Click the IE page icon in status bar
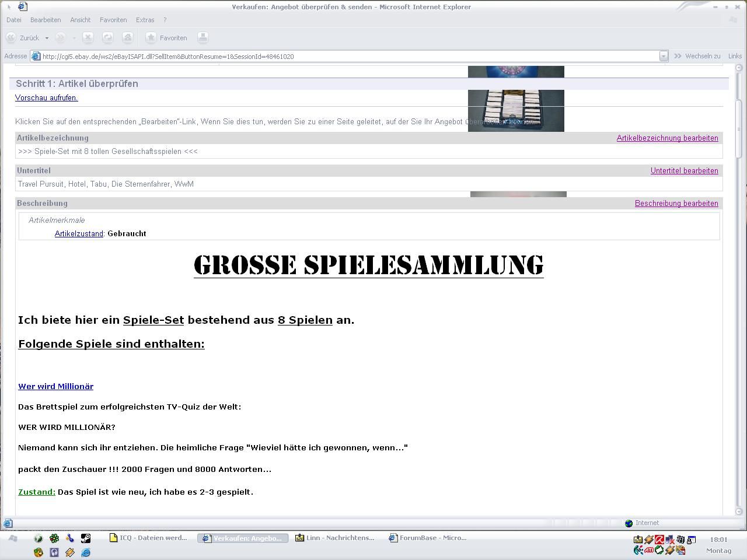Screen dimensions: 747x560 point(8,523)
